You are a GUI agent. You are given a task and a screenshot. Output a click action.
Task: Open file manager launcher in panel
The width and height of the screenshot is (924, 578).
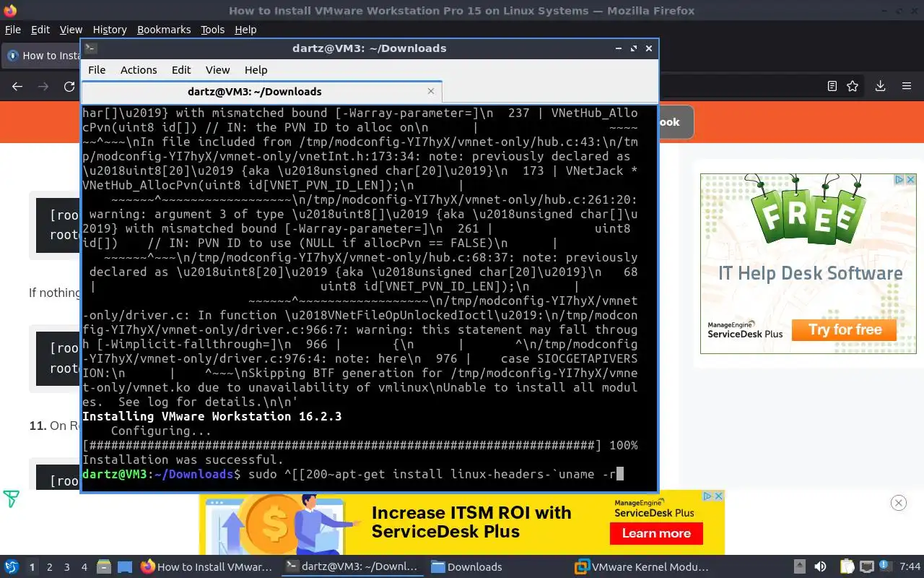click(104, 566)
